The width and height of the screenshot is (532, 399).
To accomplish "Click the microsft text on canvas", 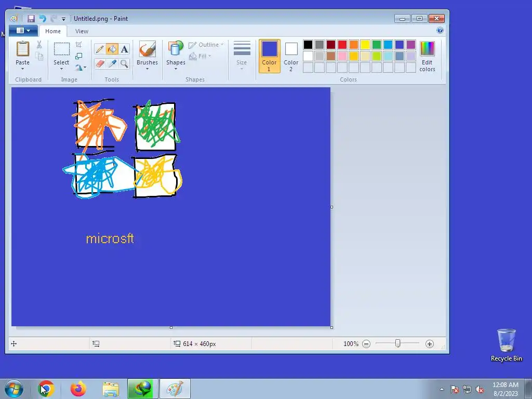I will pyautogui.click(x=110, y=238).
